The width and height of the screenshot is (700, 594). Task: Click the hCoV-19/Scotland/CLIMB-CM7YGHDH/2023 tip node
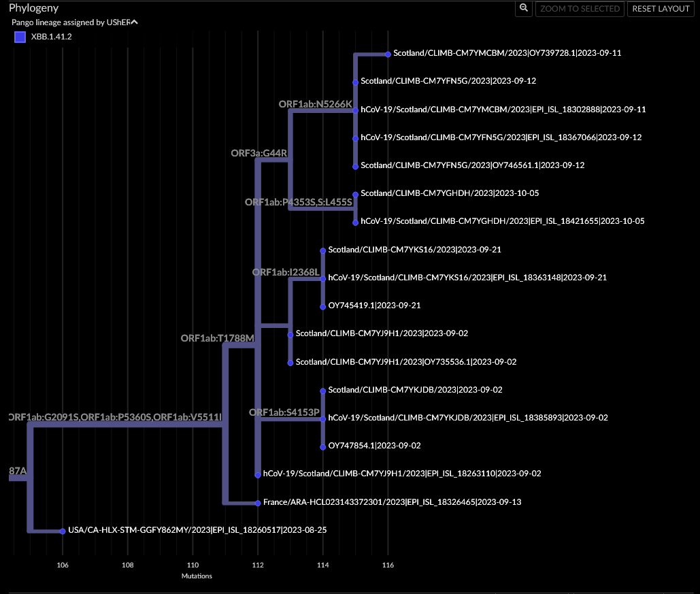(x=354, y=220)
